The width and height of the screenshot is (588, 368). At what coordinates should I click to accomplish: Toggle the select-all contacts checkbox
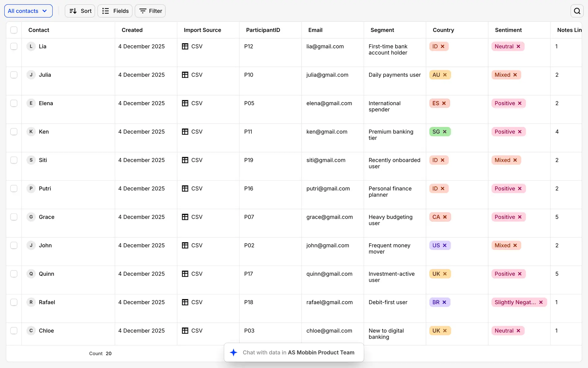tap(14, 30)
